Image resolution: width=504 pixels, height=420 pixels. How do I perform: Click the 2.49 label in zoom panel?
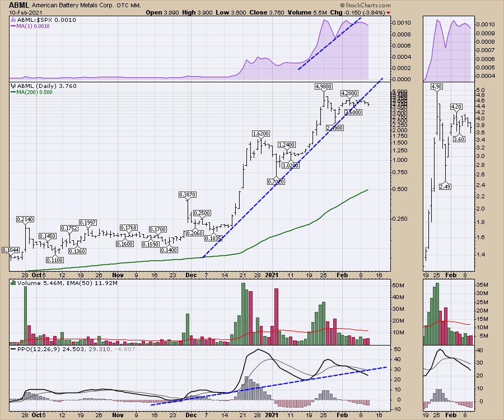(x=446, y=186)
